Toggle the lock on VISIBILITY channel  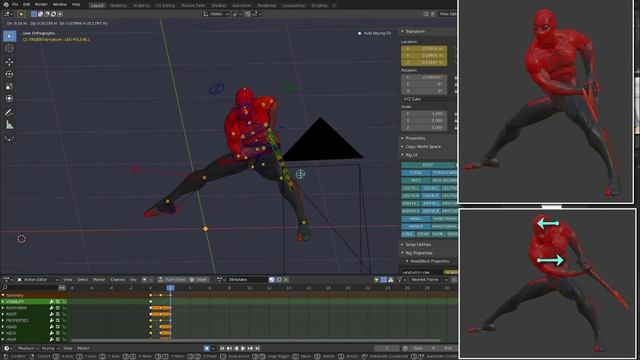64,302
